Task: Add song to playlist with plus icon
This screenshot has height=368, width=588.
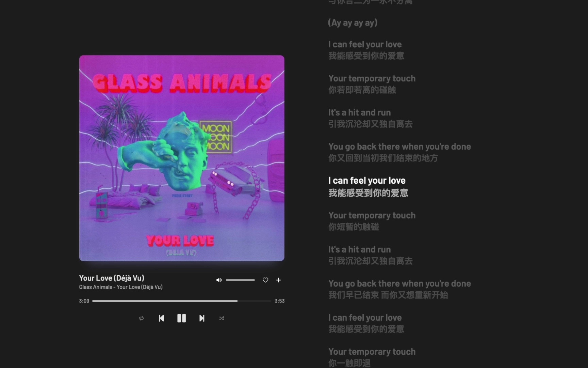Action: pyautogui.click(x=278, y=280)
